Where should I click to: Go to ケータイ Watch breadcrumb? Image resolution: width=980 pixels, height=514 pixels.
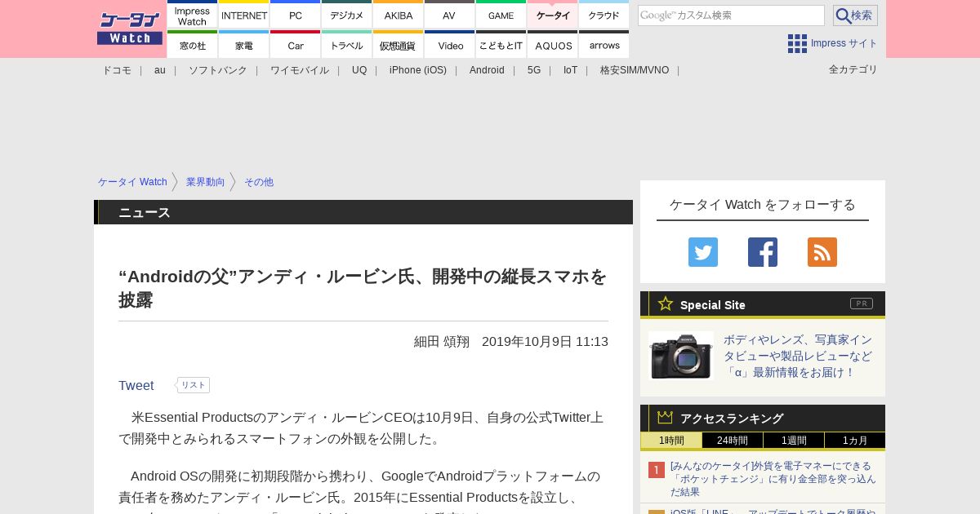click(132, 182)
